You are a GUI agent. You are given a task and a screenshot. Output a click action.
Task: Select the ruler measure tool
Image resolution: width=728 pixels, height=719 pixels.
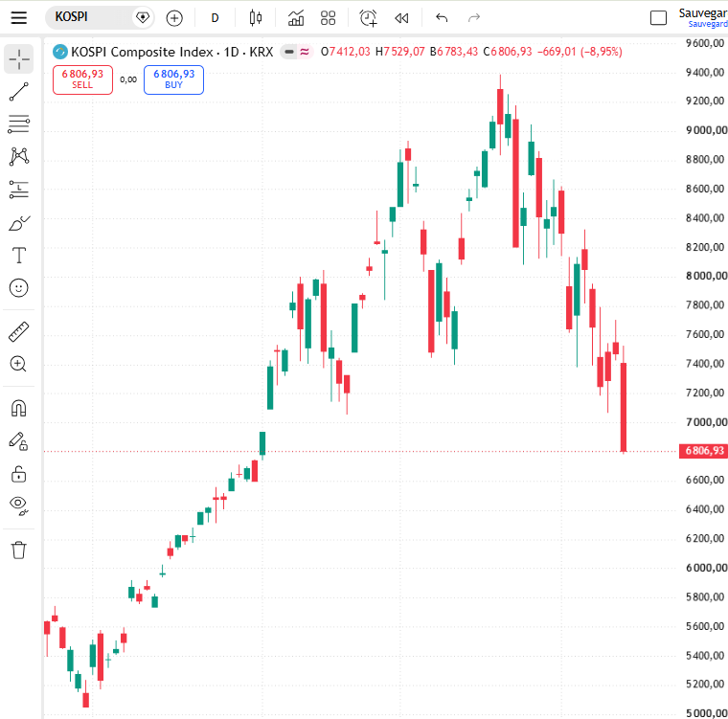[x=18, y=332]
